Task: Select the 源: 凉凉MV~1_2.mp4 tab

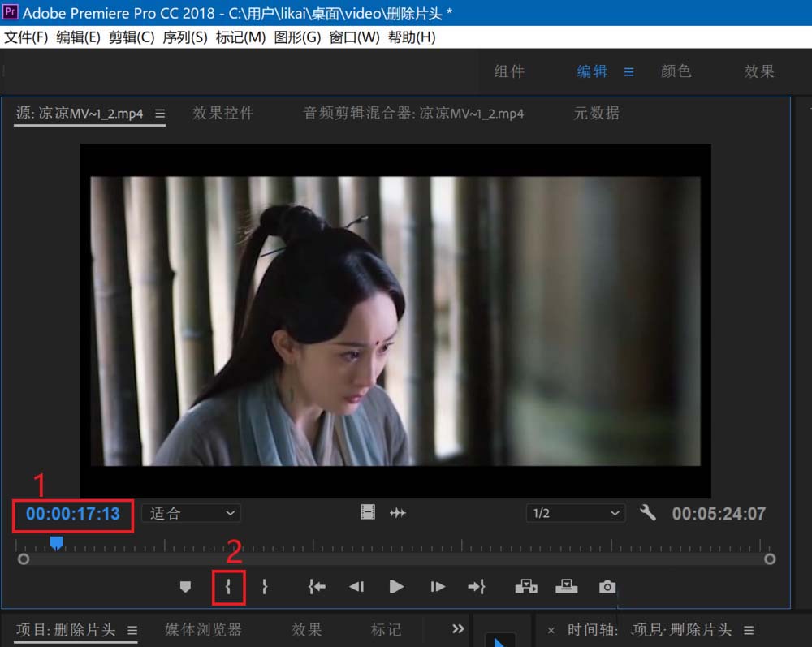Action: pos(80,113)
